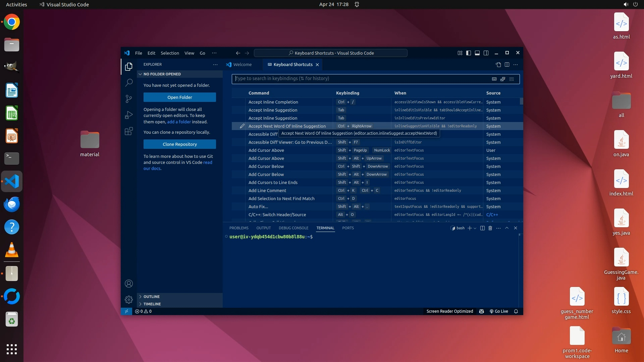
Task: Open the Source Control view
Action: click(129, 99)
